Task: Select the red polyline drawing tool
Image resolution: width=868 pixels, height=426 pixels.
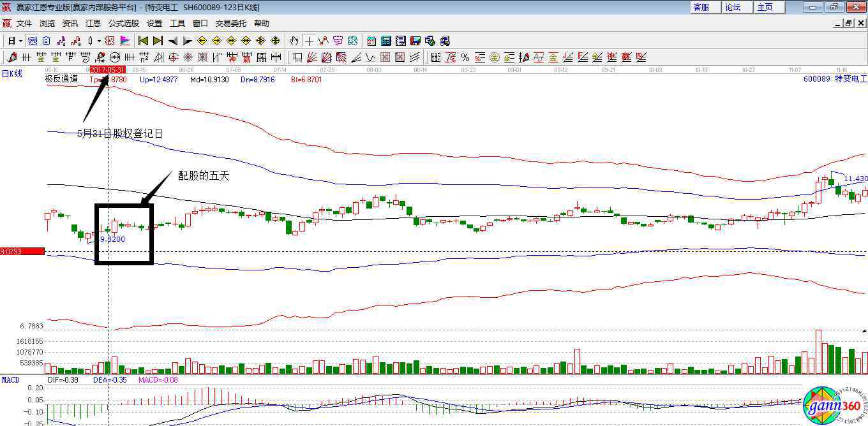Action: (x=324, y=41)
